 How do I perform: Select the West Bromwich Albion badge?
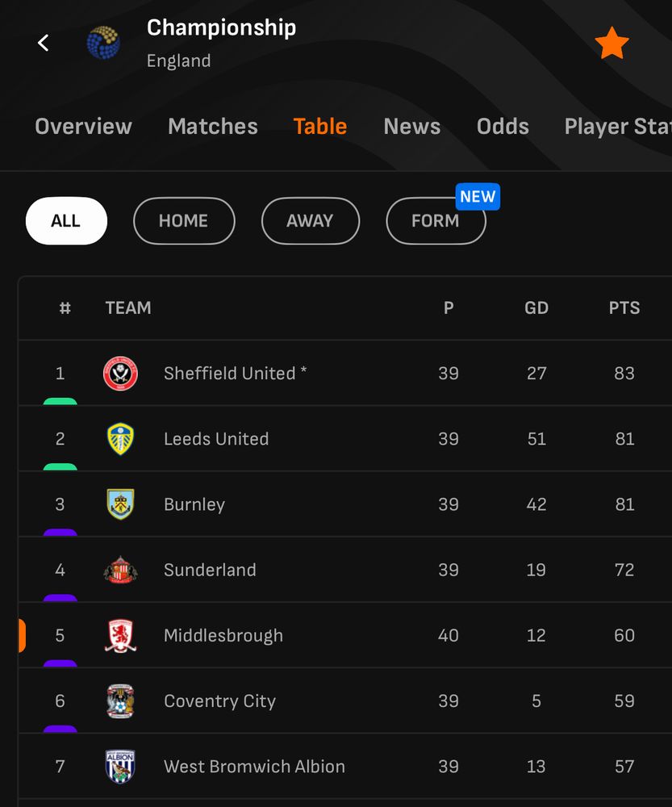120,767
